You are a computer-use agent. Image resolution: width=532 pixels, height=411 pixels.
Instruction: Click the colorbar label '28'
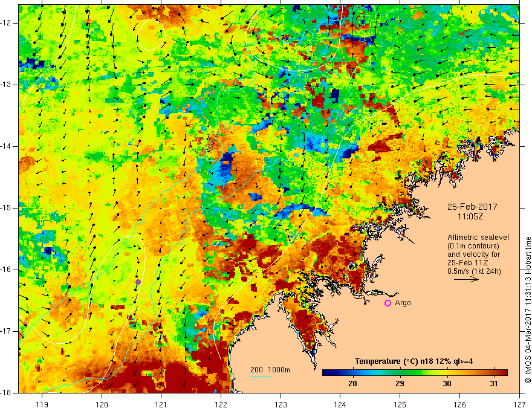(x=352, y=384)
